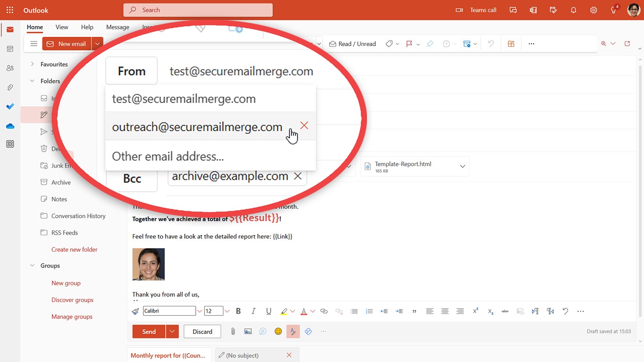Click Discover groups link
Screen dimensions: 644x362
point(73,300)
